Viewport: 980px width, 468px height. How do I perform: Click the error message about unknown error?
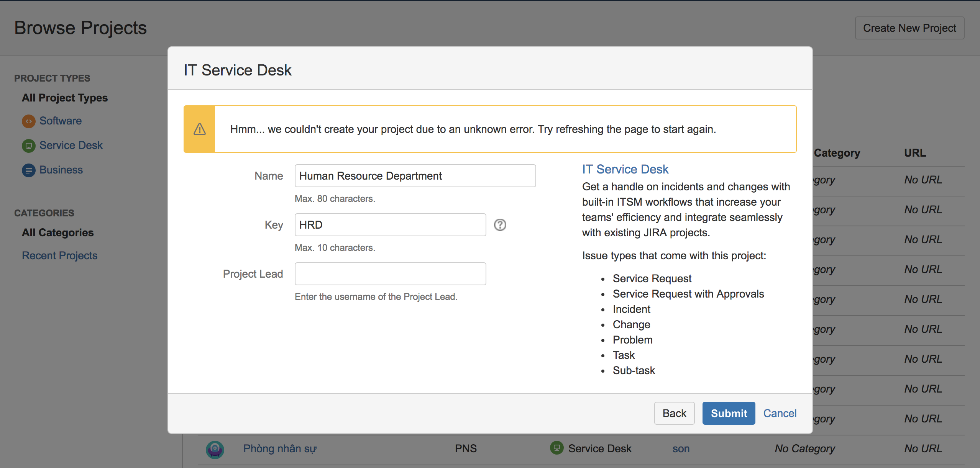tap(473, 129)
